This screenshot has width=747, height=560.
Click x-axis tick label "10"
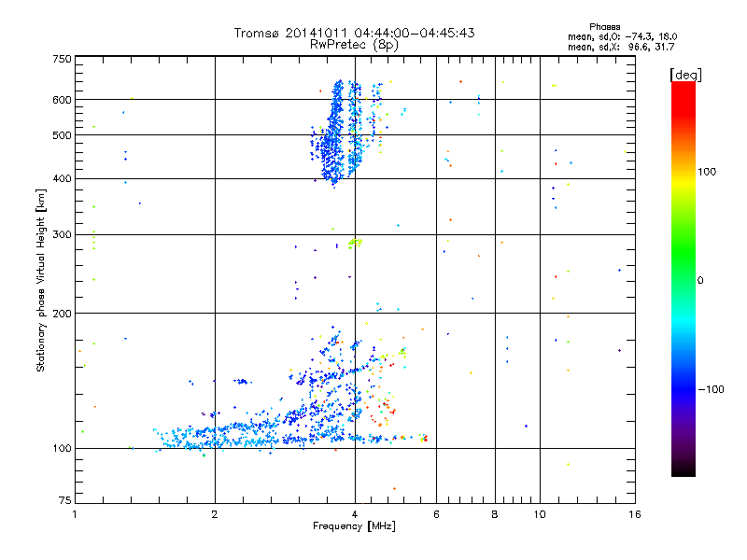(x=540, y=514)
